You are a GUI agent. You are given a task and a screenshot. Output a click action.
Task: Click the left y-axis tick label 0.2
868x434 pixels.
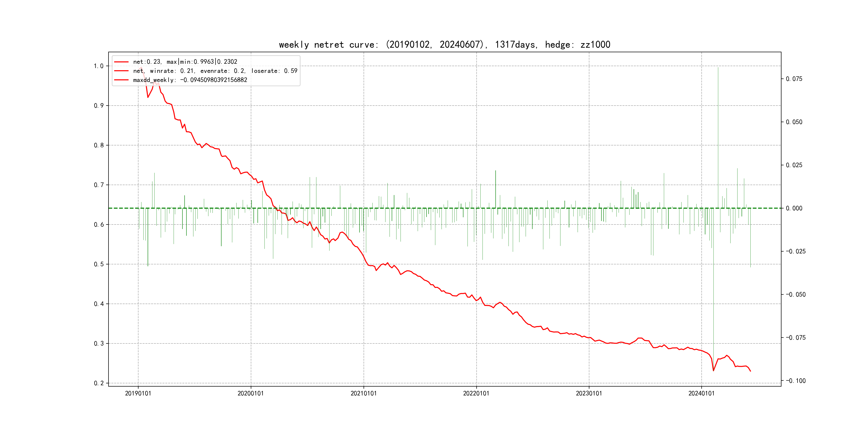[98, 383]
